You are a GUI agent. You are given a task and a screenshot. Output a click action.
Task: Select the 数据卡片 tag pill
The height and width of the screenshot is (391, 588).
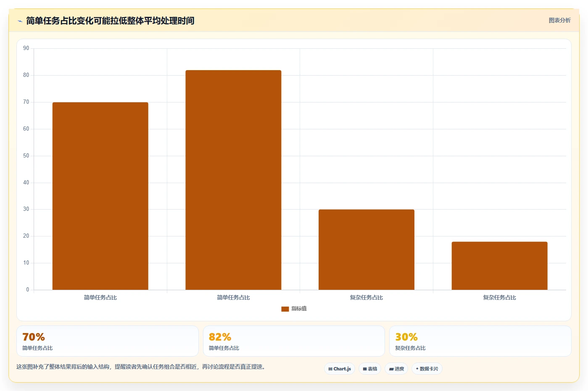coord(427,369)
